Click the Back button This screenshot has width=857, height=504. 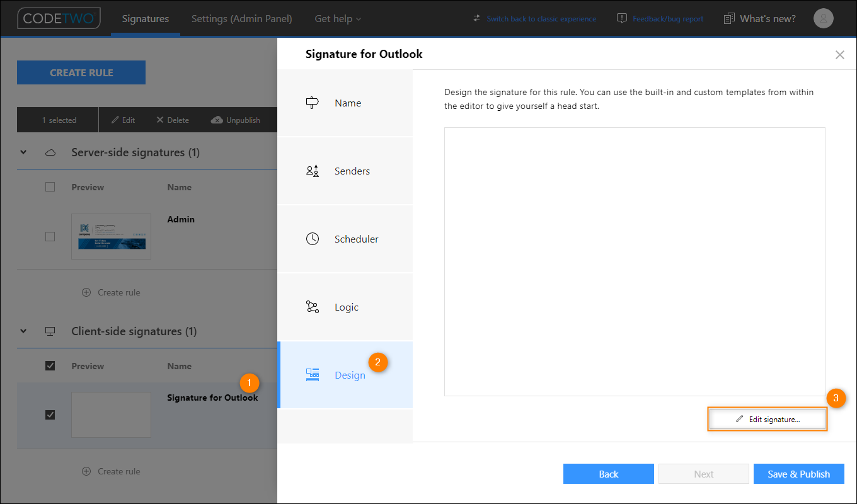609,474
